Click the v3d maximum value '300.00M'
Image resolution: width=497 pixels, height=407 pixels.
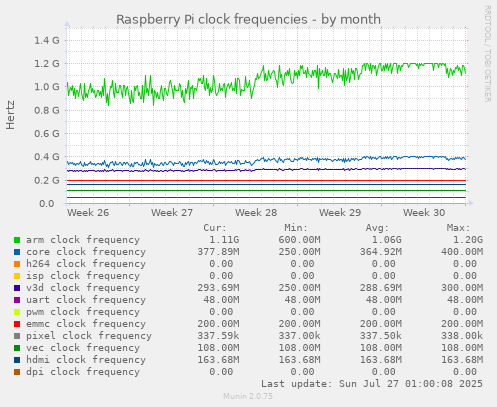click(x=462, y=288)
